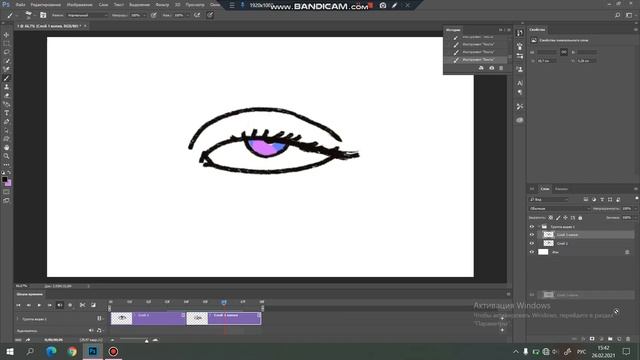This screenshot has width=640, height=360.
Task: Click the render video arrow icon
Action: [28, 340]
